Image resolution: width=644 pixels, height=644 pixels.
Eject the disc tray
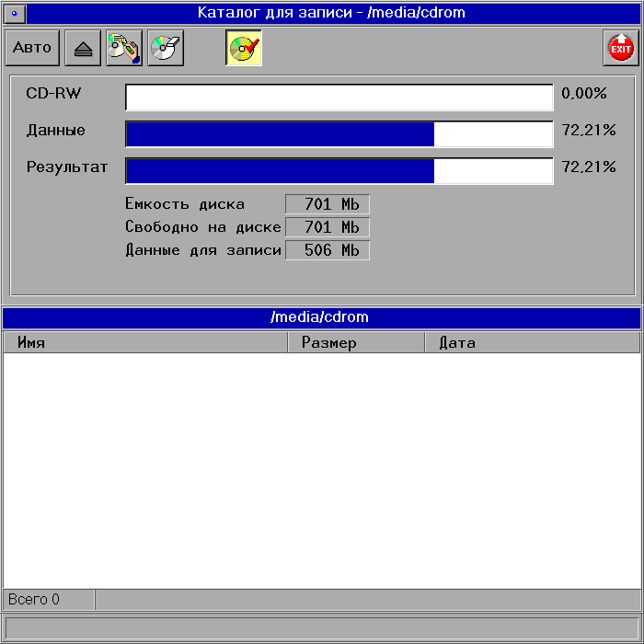pyautogui.click(x=83, y=48)
